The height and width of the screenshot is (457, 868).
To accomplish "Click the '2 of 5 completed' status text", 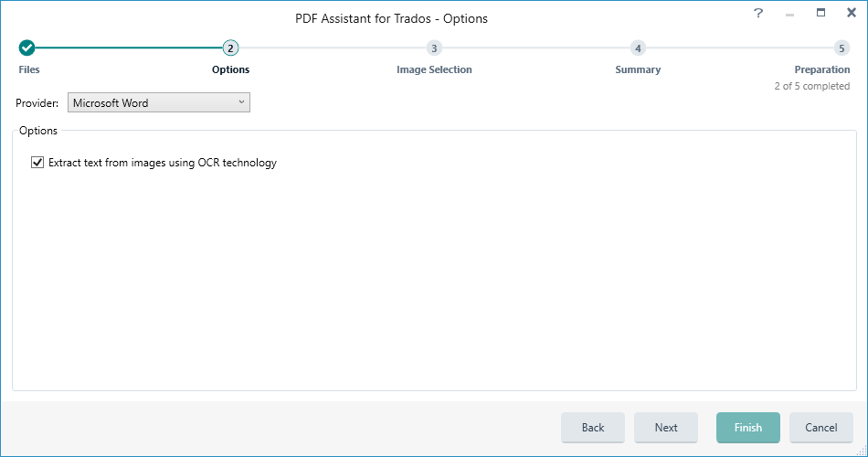I will [x=811, y=86].
